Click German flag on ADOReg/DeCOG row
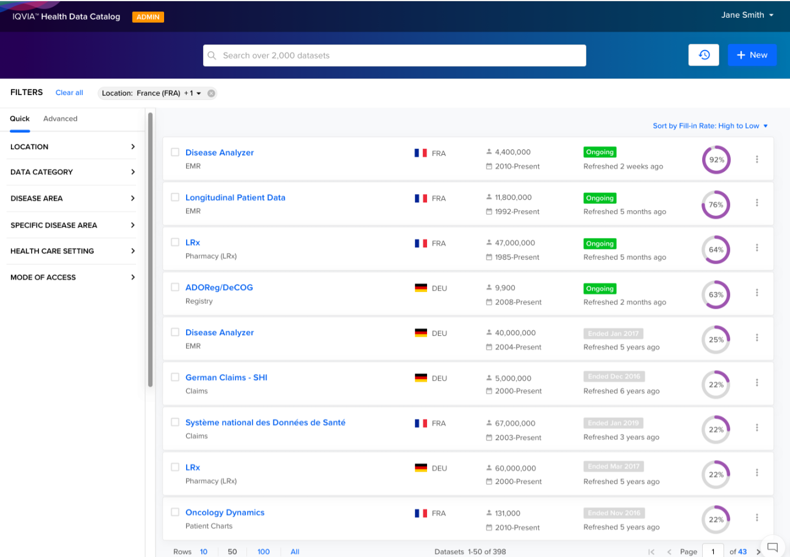Image resolution: width=790 pixels, height=557 pixels. click(421, 288)
